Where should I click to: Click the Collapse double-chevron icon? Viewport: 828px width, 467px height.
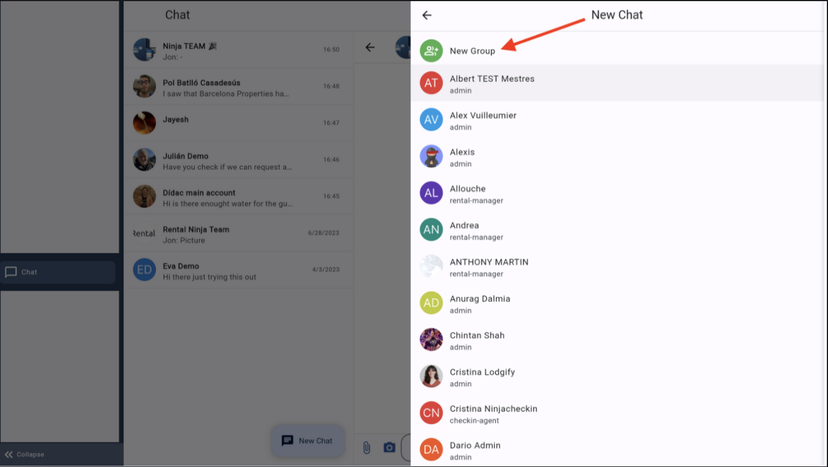pyautogui.click(x=9, y=454)
